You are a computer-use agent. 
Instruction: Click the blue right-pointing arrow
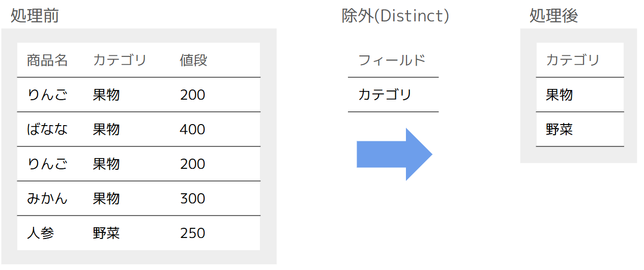394,154
